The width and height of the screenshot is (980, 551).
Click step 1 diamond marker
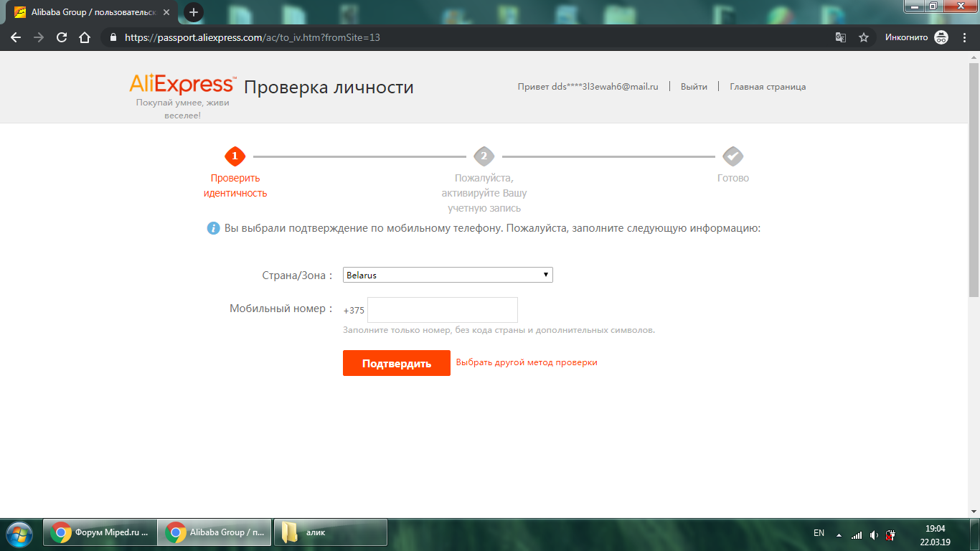[235, 156]
